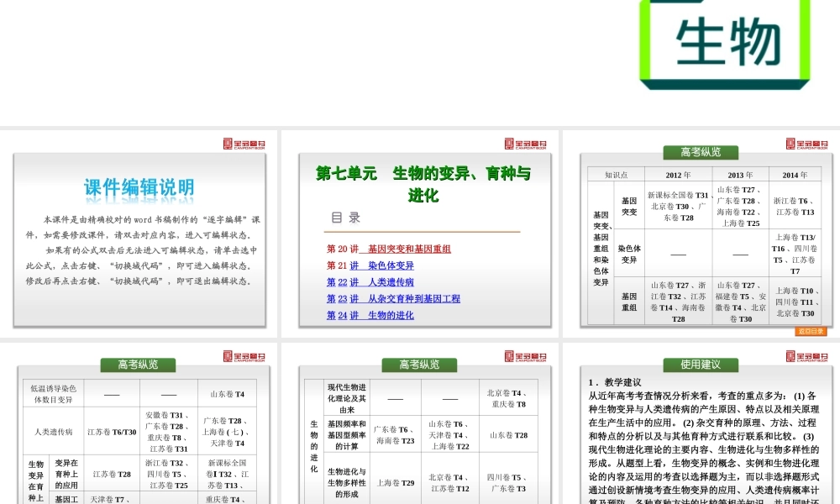The image size is (840, 504).
Task: Click the 浙江卷 T6、江苏卷 T13 cell
Action: tap(795, 206)
